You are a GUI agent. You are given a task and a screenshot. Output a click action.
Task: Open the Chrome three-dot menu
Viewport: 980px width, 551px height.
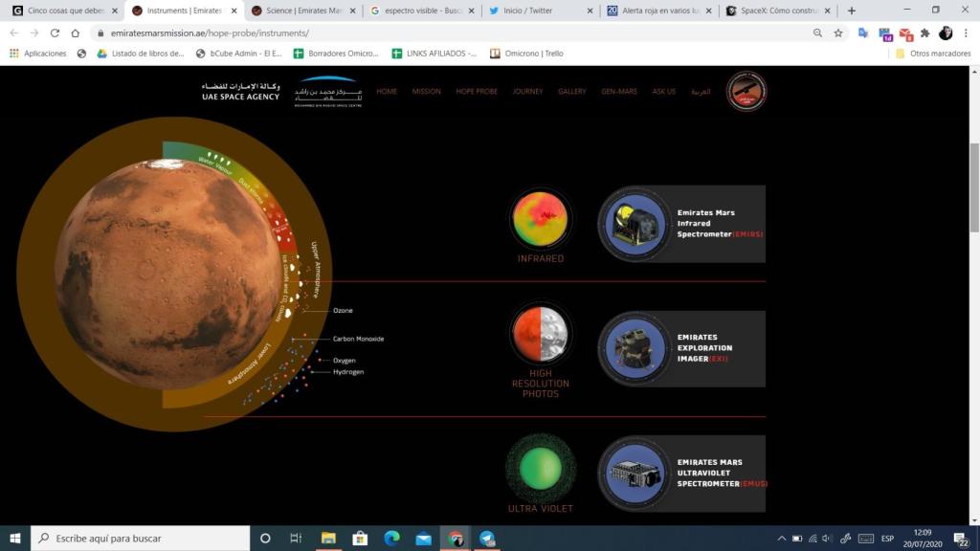point(966,33)
